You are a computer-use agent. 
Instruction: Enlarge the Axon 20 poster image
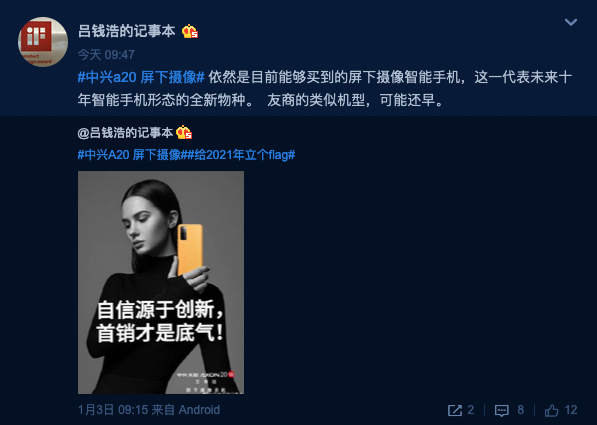(x=161, y=282)
